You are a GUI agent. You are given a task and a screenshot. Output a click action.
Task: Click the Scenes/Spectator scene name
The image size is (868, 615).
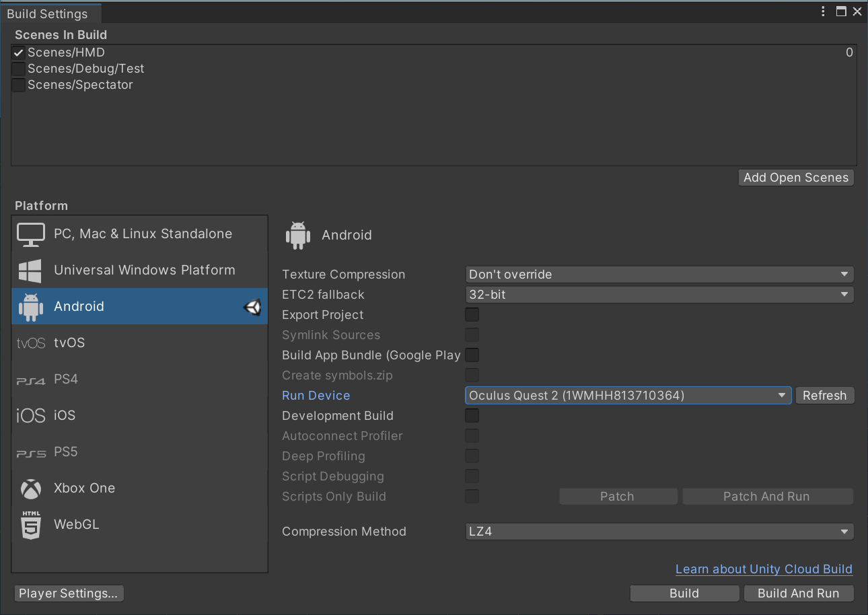80,85
